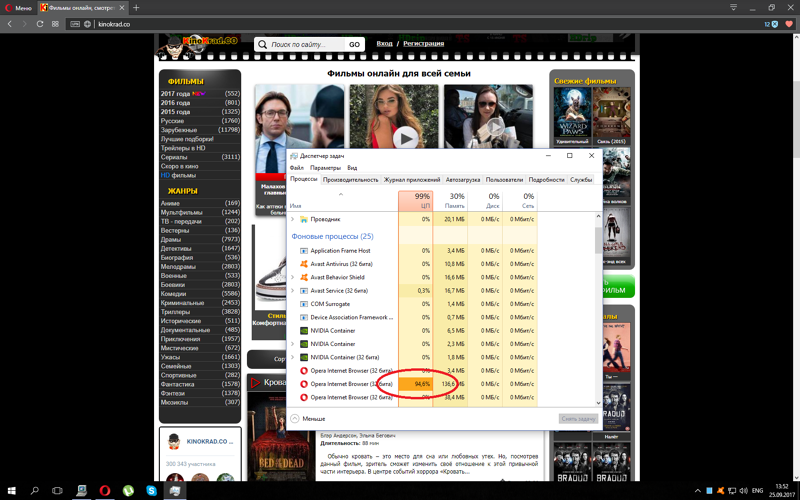Open a new browser tab
Viewport: 800px width, 500px height.
coord(136,8)
